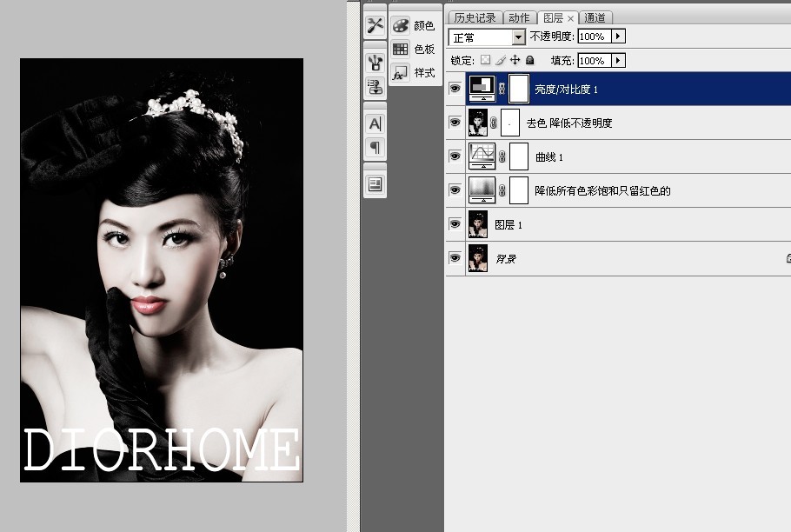
Task: Click the 曲线 1 curves adjustment icon
Action: pos(482,156)
